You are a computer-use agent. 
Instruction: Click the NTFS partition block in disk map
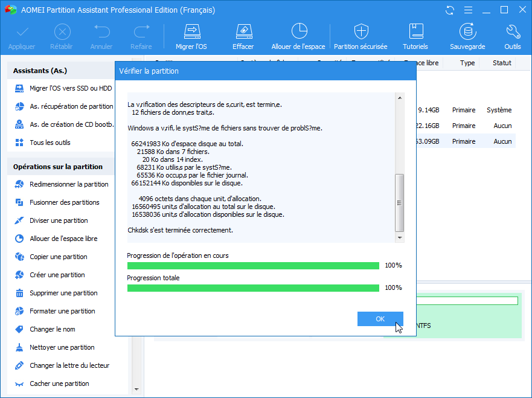(469, 315)
